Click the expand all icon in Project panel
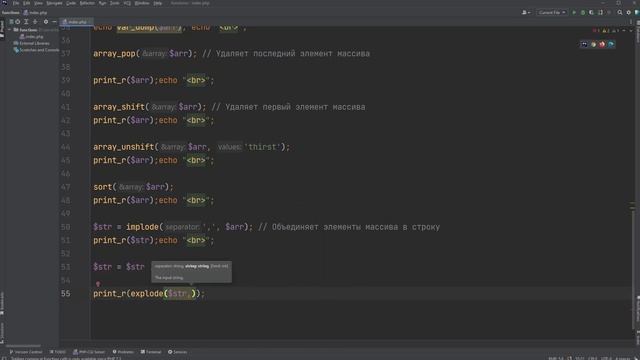Image resolution: width=640 pixels, height=360 pixels. point(26,22)
